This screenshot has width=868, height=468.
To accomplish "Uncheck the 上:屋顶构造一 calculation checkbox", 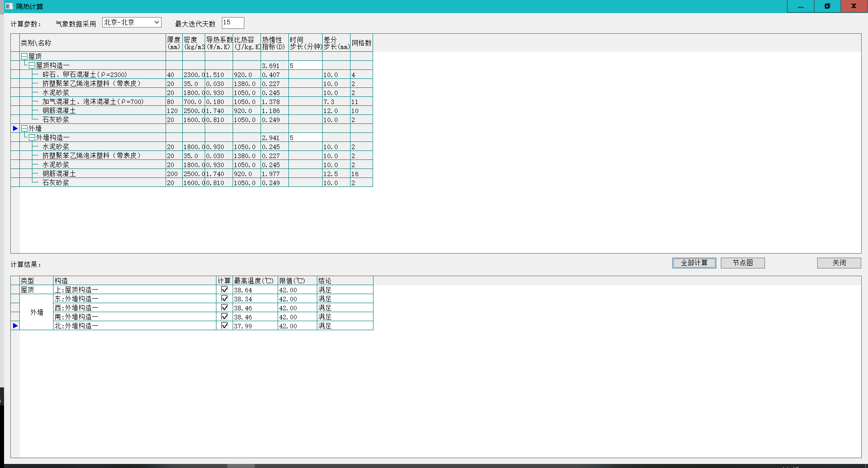I will click(x=225, y=290).
